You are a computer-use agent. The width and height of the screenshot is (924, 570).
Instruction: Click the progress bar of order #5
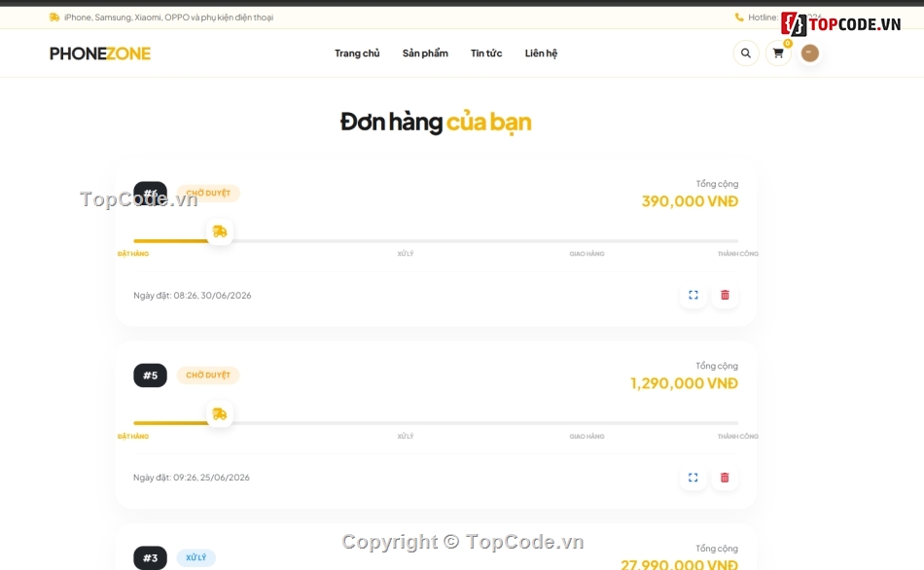436,423
